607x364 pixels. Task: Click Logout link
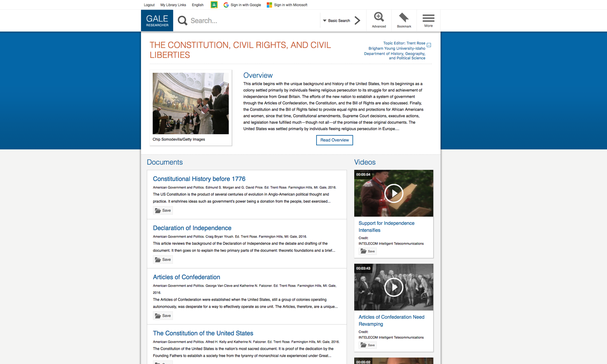pos(149,5)
